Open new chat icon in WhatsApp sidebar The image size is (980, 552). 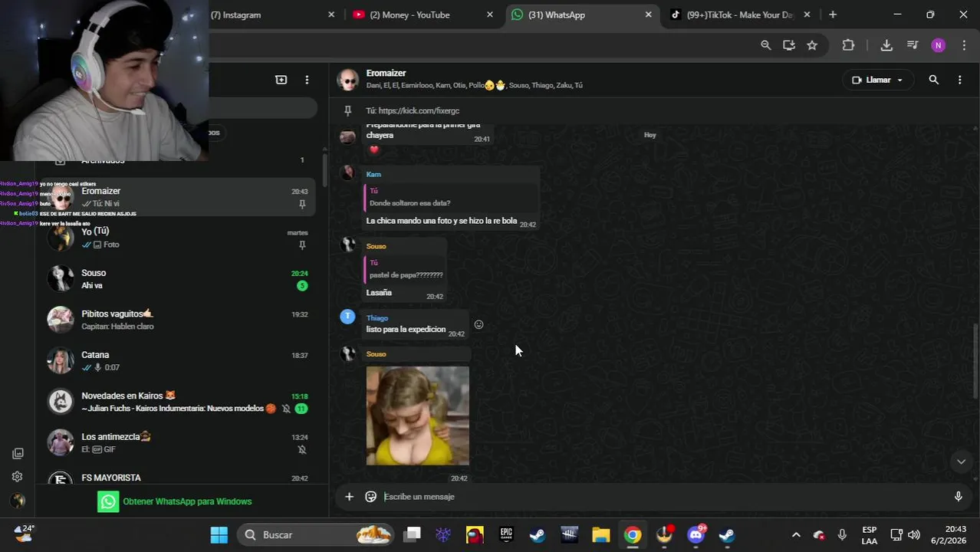point(281,80)
